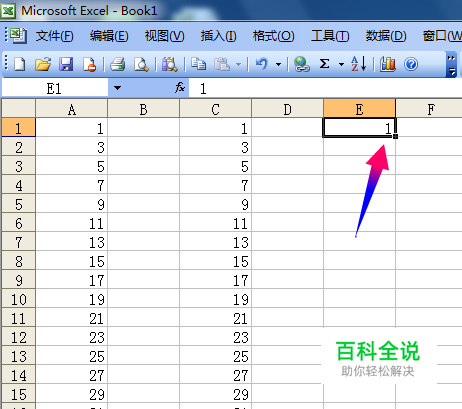Viewport: 462px width, 409px height.
Task: Open Paste options dropdown arrow
Action: (x=238, y=64)
